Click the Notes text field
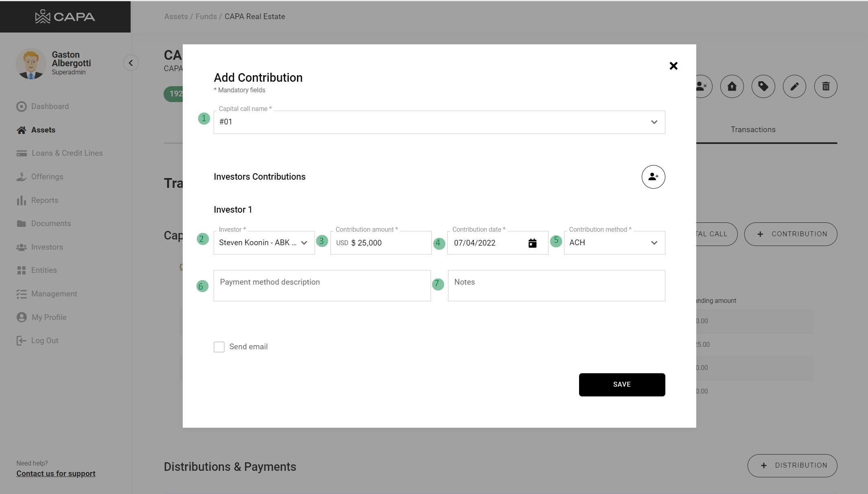This screenshot has width=868, height=494. (556, 285)
